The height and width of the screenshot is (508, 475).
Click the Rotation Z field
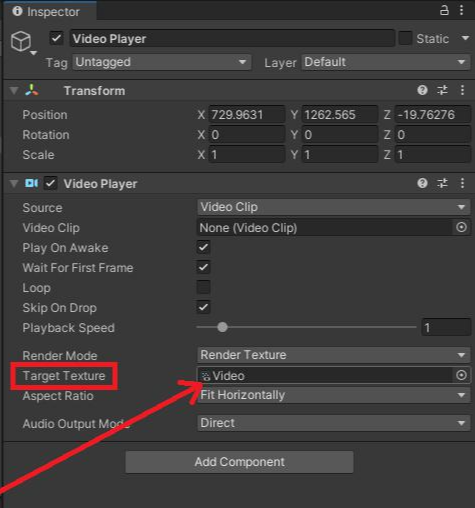tap(433, 135)
